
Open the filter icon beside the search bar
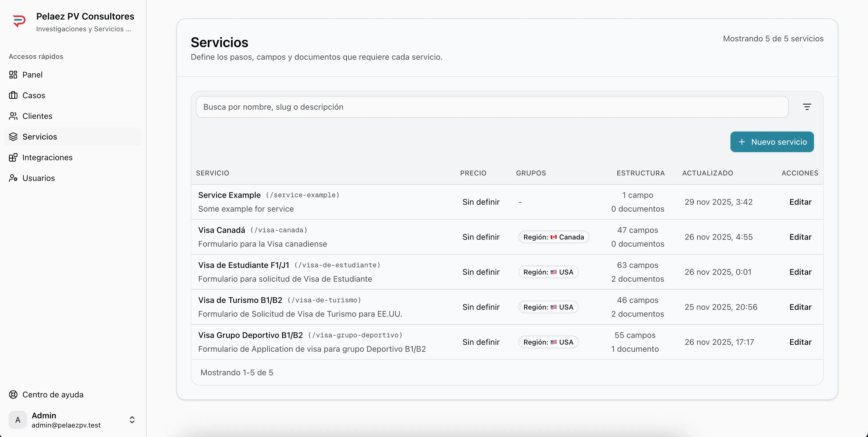[807, 107]
